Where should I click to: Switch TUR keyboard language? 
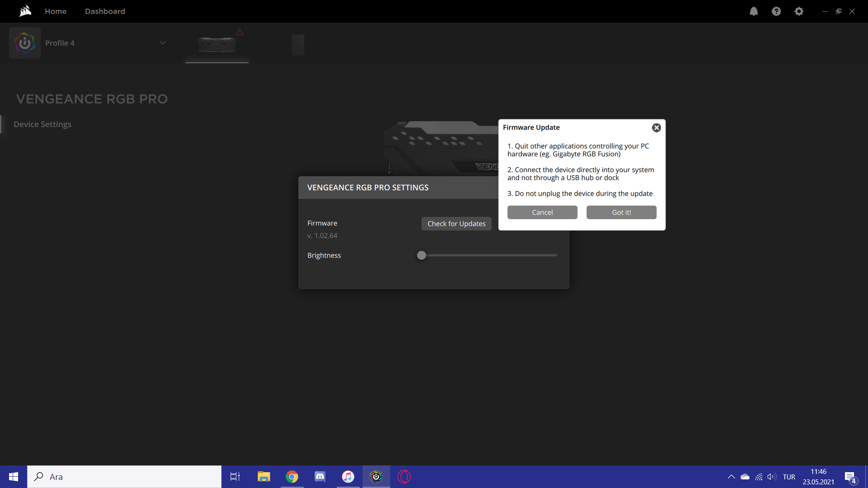click(789, 477)
